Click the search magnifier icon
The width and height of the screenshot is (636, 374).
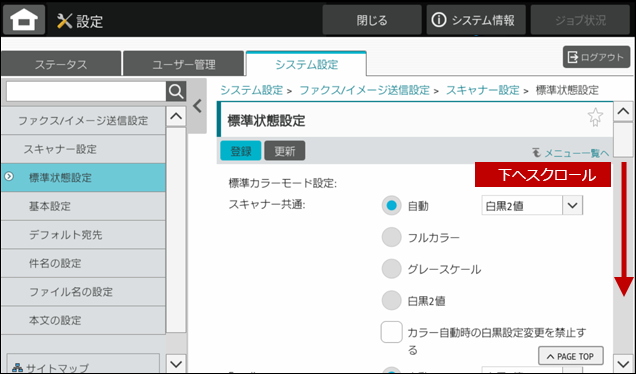tap(176, 92)
